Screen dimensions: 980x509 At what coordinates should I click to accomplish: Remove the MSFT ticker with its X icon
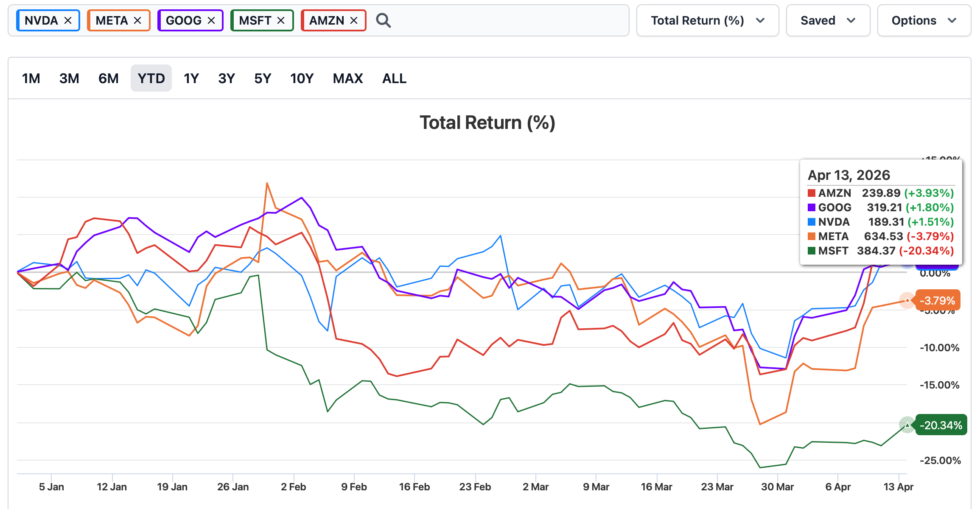(281, 20)
